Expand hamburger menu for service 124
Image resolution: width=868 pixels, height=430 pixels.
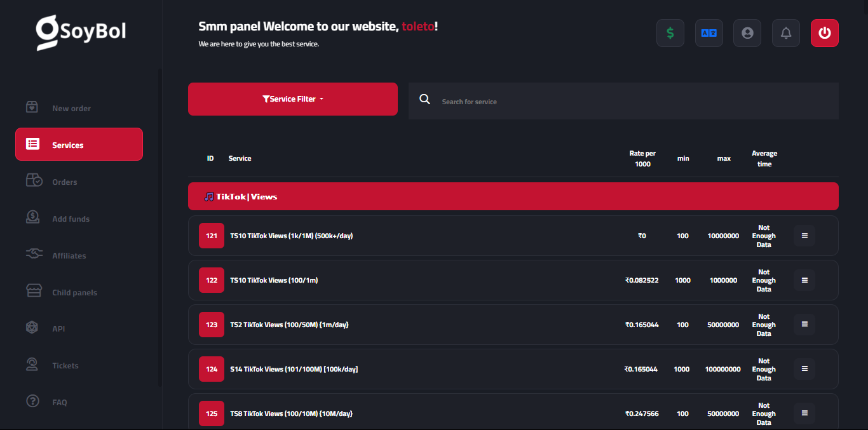pos(804,369)
